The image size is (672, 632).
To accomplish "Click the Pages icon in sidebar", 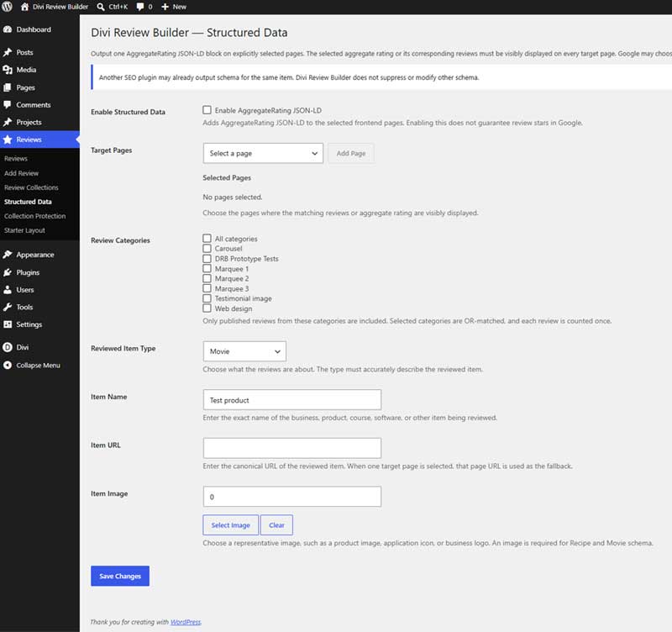I will click(x=8, y=87).
